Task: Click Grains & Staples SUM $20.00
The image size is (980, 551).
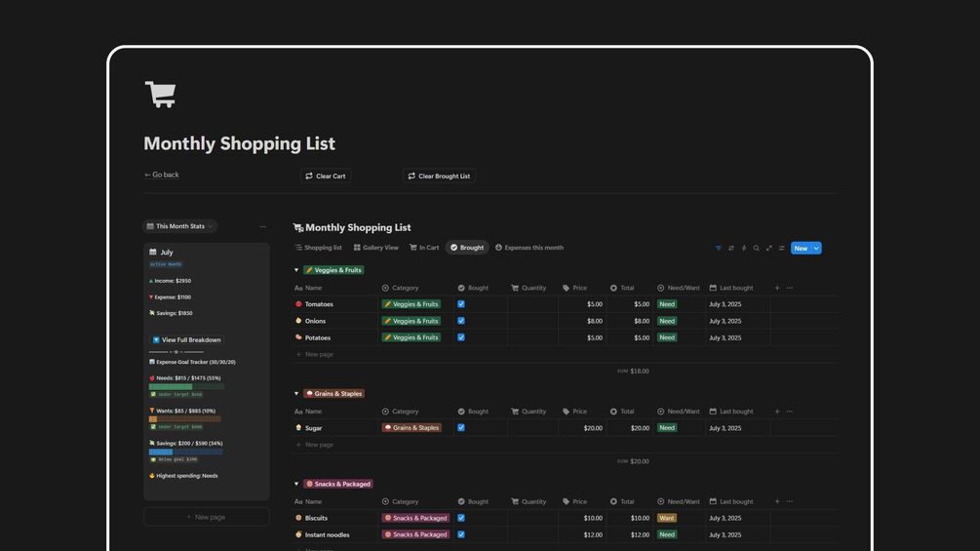Action: click(633, 461)
